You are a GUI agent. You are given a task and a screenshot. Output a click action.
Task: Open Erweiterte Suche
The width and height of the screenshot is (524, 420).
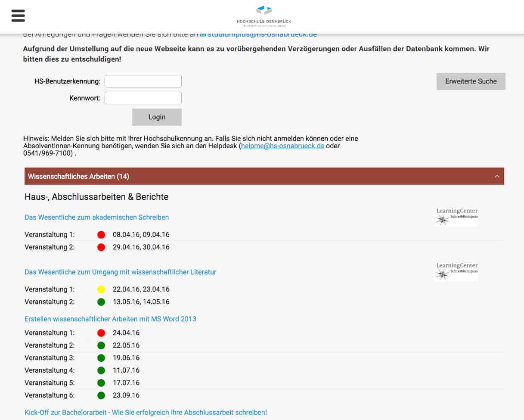[x=471, y=81]
